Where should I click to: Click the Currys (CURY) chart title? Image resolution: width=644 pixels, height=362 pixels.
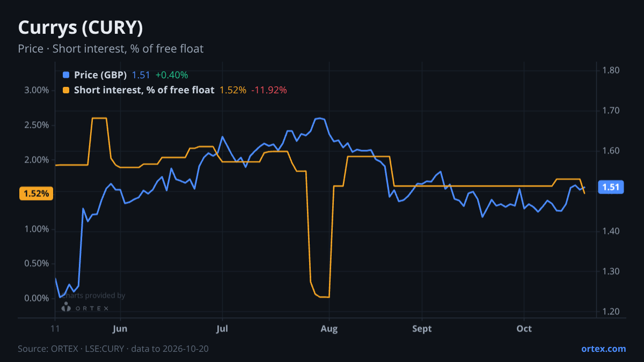(x=80, y=27)
